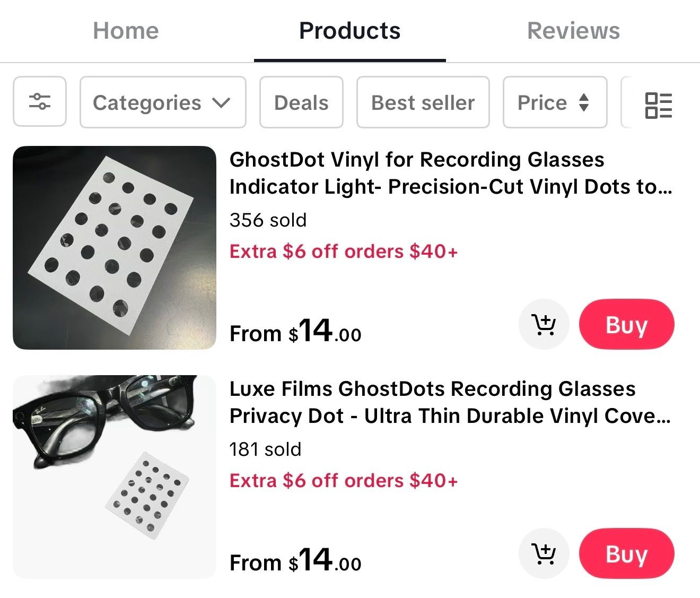Screen dimensions: 700x598
Task: Add GhostDot Vinyl to cart
Action: click(x=544, y=324)
